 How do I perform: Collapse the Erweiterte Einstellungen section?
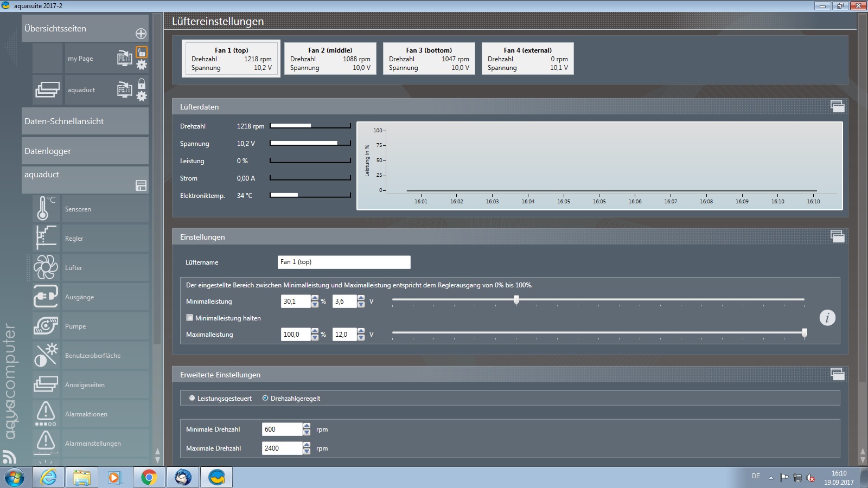coord(837,374)
